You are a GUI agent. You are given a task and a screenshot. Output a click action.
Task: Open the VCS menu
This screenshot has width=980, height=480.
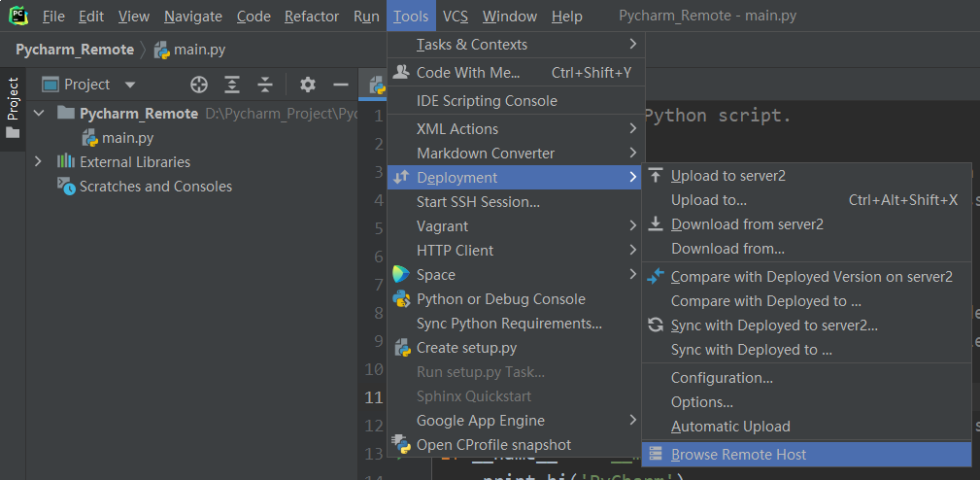coord(456,17)
